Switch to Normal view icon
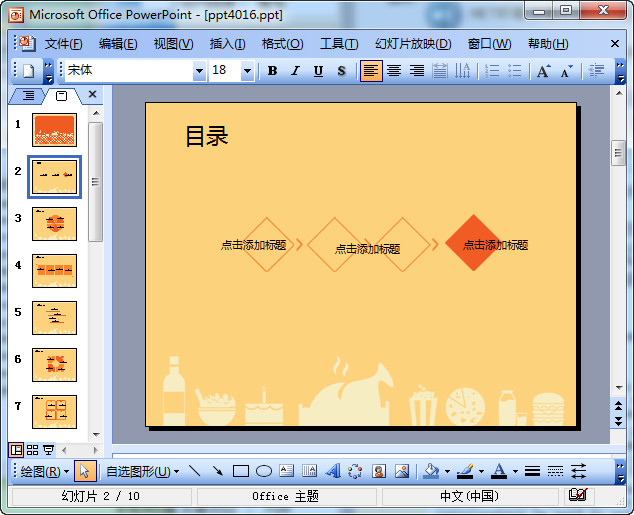This screenshot has width=634, height=515. [16, 450]
